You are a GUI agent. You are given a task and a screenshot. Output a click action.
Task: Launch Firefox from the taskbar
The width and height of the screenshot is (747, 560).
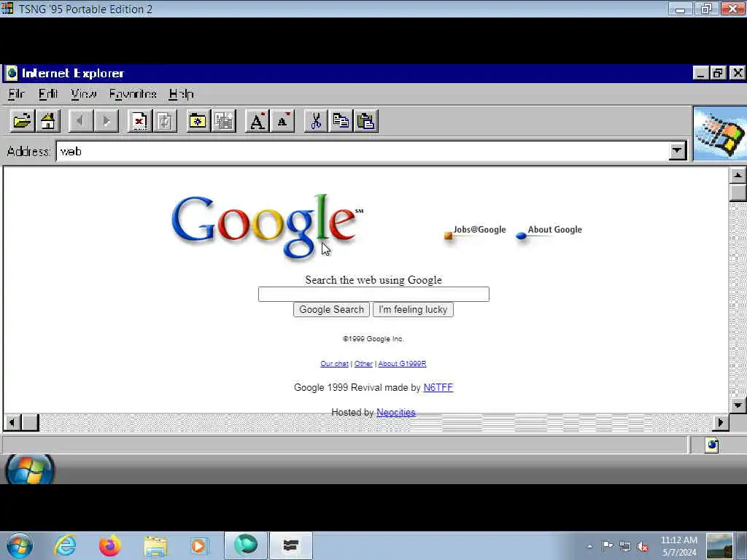click(x=110, y=545)
